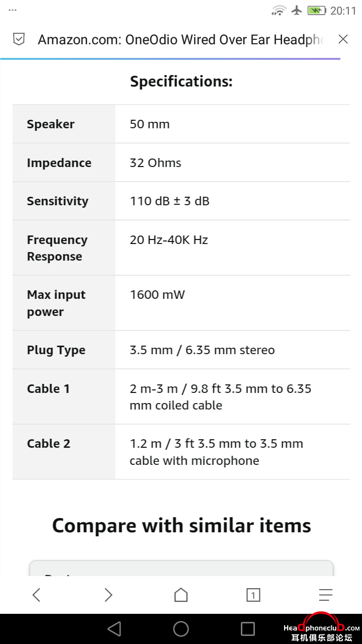Select the Impedance 32 Ohms value

155,163
